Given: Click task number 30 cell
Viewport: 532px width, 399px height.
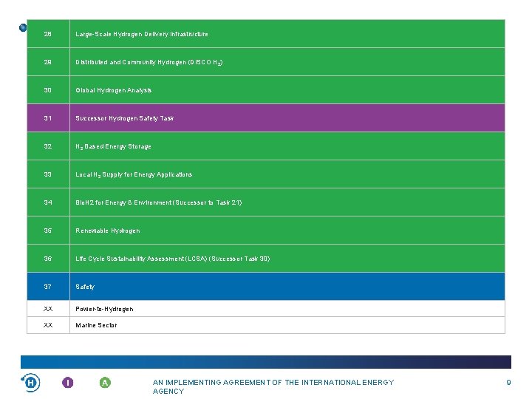Looking at the screenshot, I should [x=48, y=90].
